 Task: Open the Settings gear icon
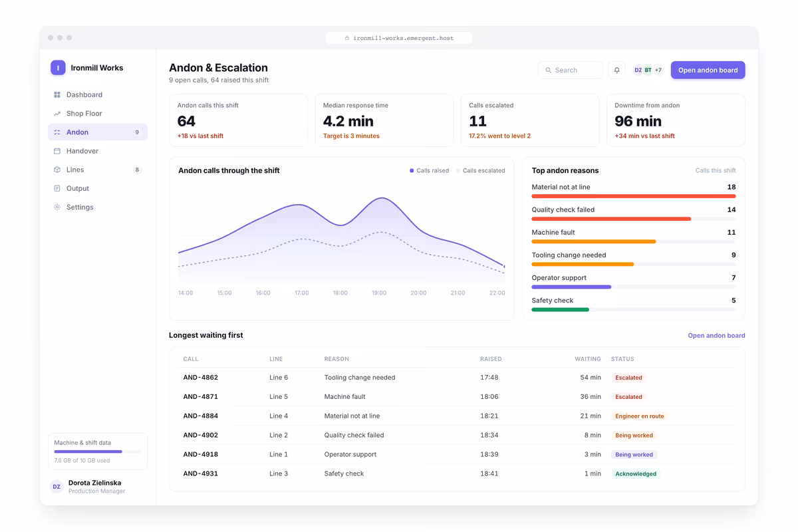pyautogui.click(x=57, y=207)
